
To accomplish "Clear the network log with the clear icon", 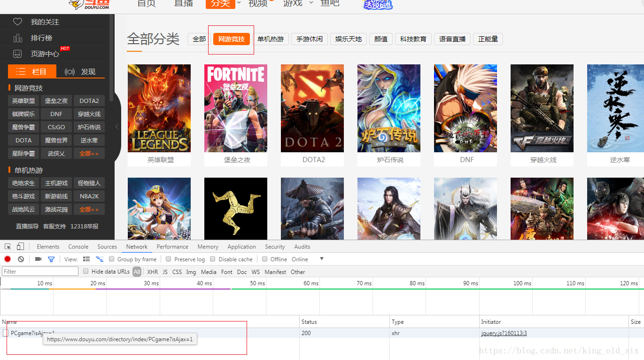I will tap(21, 259).
